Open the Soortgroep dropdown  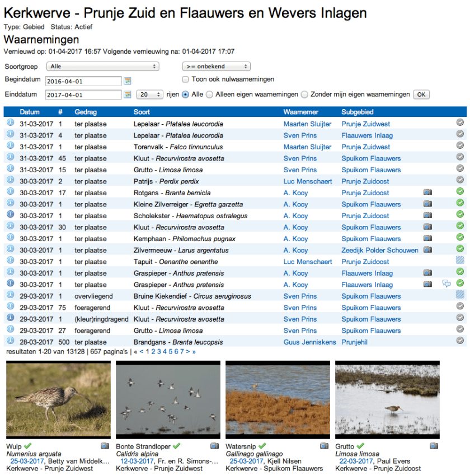103,67
